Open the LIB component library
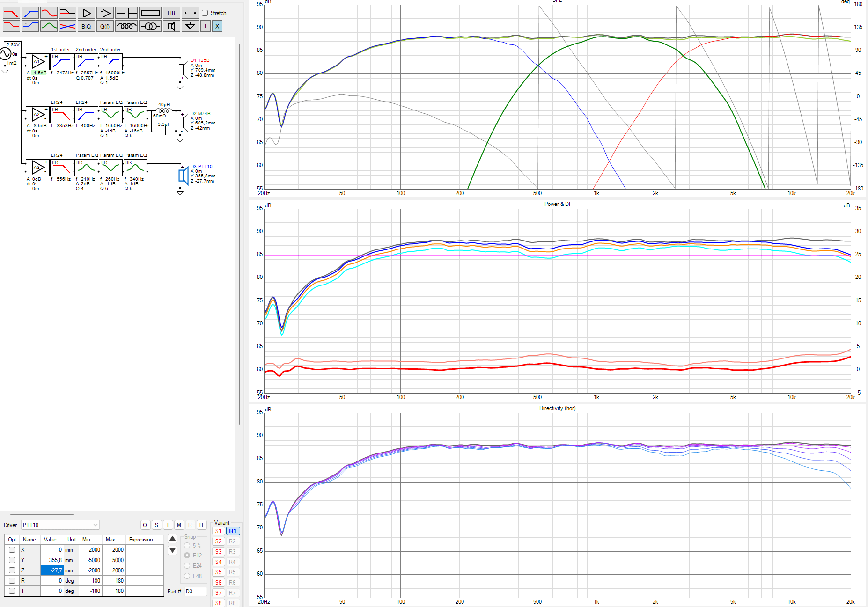The height and width of the screenshot is (607, 868). click(171, 13)
